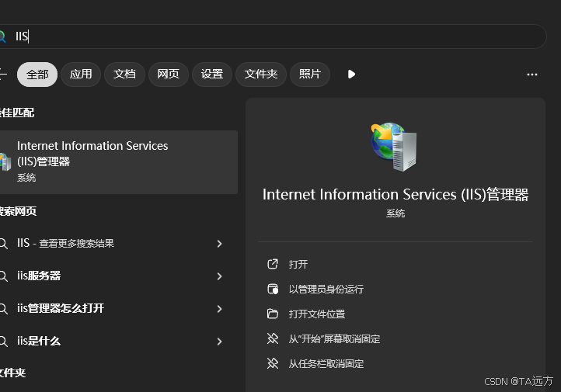561x392 pixels.
Task: Expand the iis服务器 suggestion chevron
Action: click(x=219, y=276)
